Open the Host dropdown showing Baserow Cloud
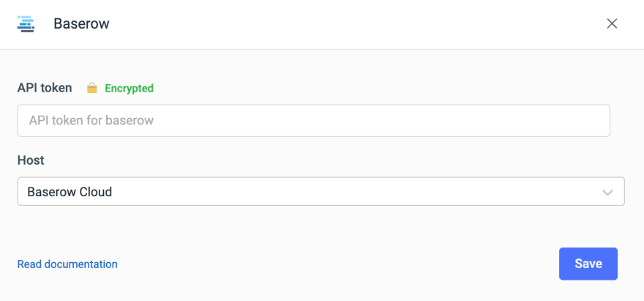The height and width of the screenshot is (301, 644). (321, 192)
